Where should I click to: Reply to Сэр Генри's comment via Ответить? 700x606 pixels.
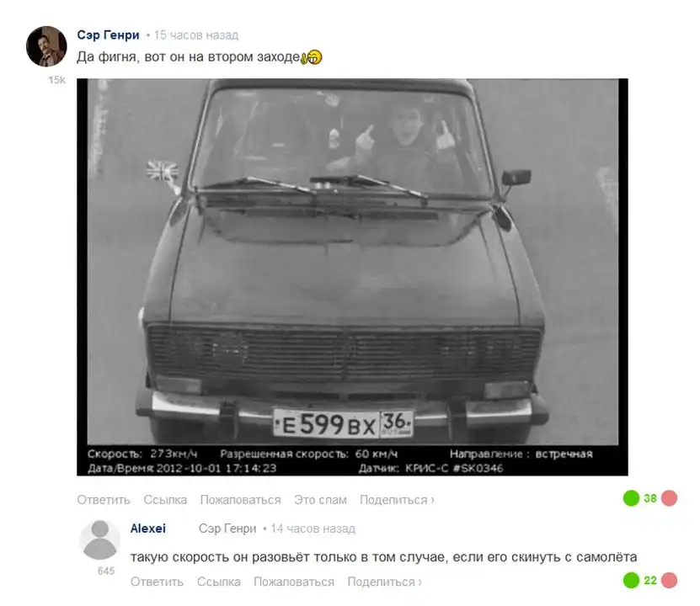104,500
